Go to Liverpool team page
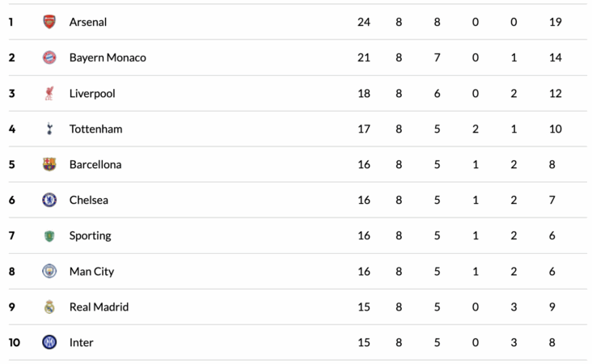The image size is (592, 364). (92, 93)
